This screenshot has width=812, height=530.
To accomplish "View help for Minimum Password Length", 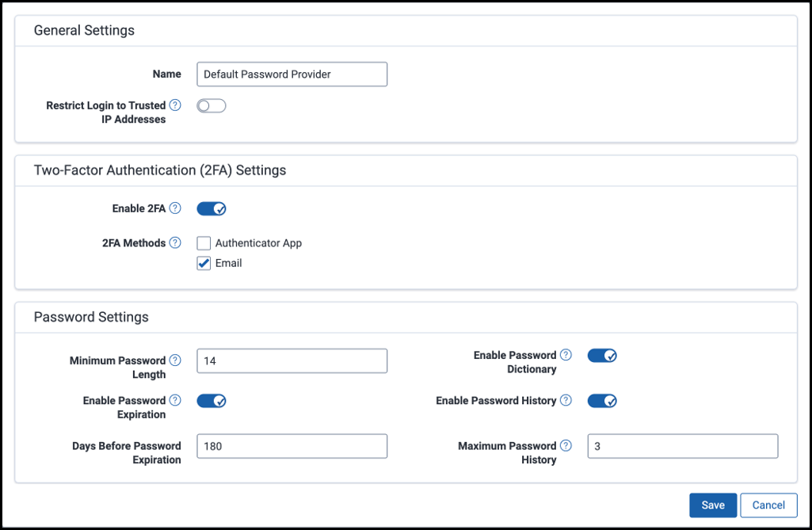I will coord(176,360).
